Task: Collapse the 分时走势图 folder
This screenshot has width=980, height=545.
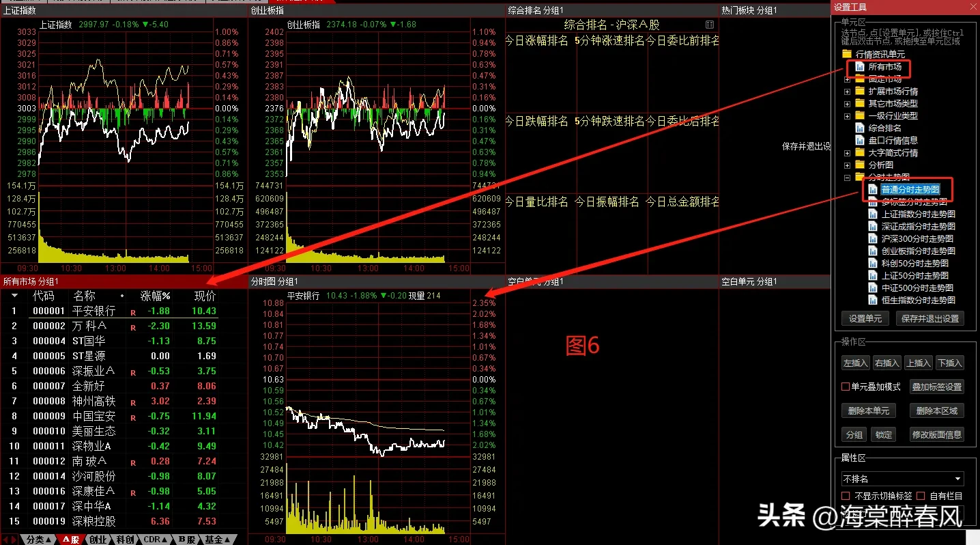Action: click(x=848, y=178)
